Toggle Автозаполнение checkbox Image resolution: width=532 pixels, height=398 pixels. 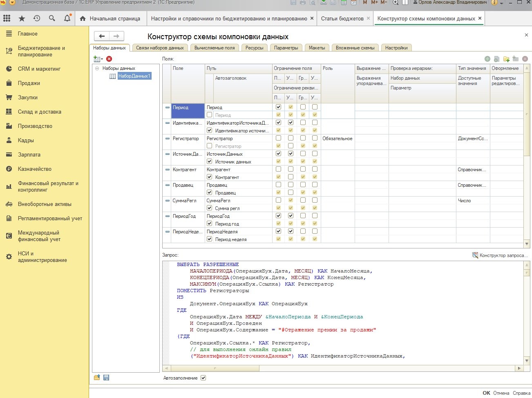[x=203, y=378]
